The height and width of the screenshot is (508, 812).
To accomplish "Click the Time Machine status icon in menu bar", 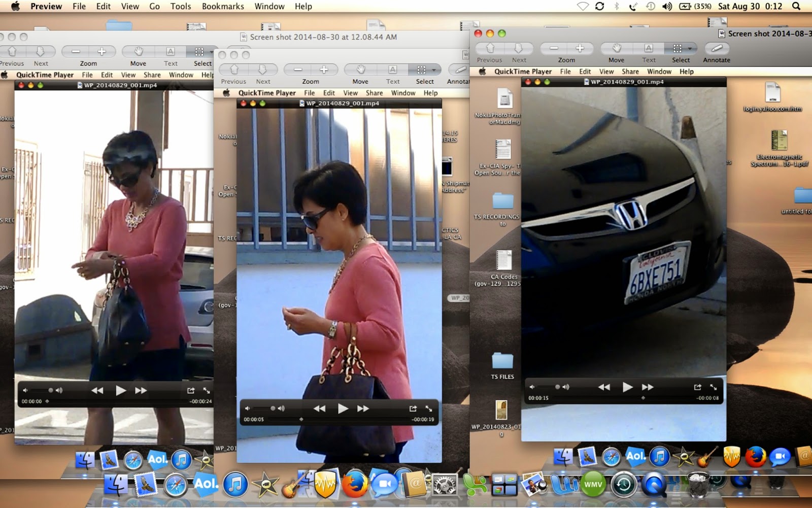I will coord(650,6).
